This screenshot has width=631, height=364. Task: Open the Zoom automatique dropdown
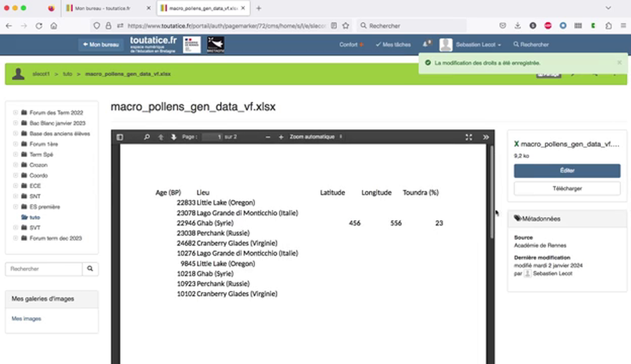[313, 136]
